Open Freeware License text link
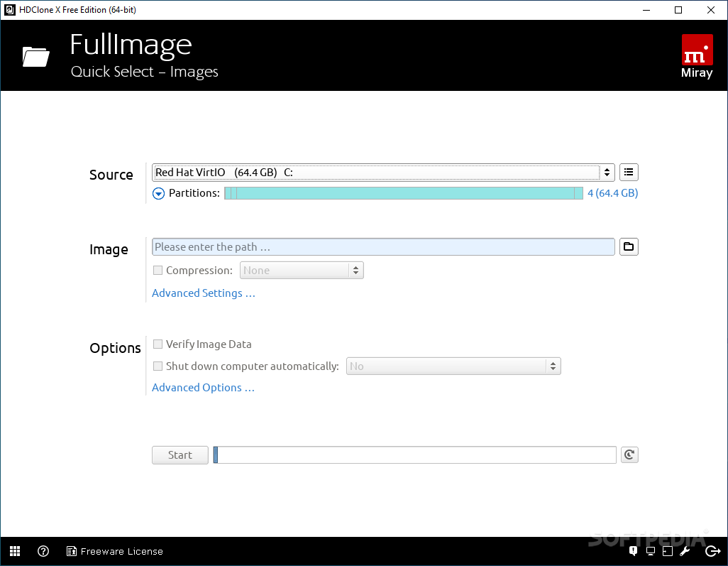 121,551
